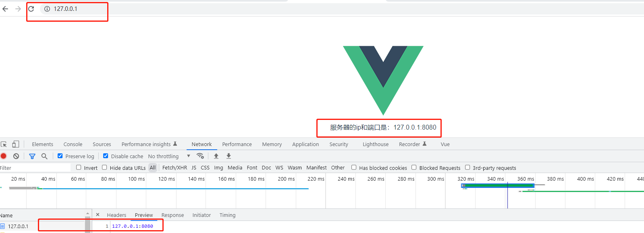The width and height of the screenshot is (644, 233).
Task: Filter requests by Doc
Action: 266,168
